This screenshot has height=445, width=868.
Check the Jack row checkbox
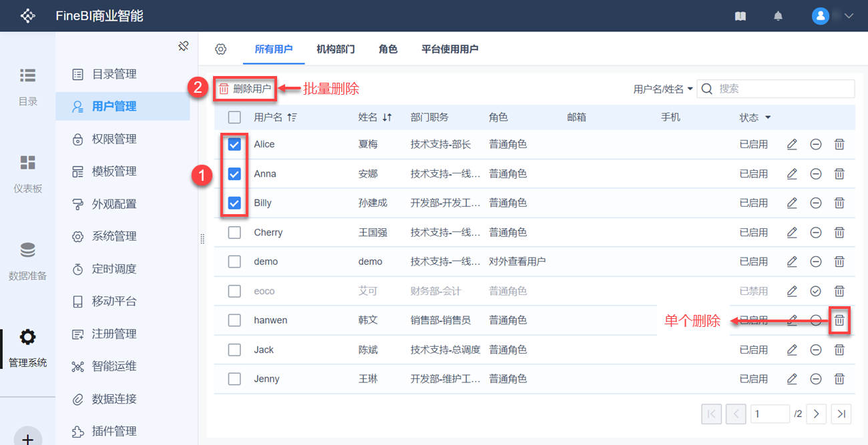[234, 350]
